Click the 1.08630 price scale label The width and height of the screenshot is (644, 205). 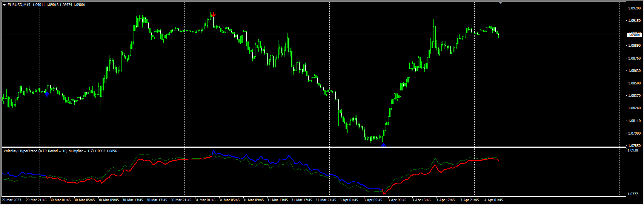pyautogui.click(x=635, y=71)
